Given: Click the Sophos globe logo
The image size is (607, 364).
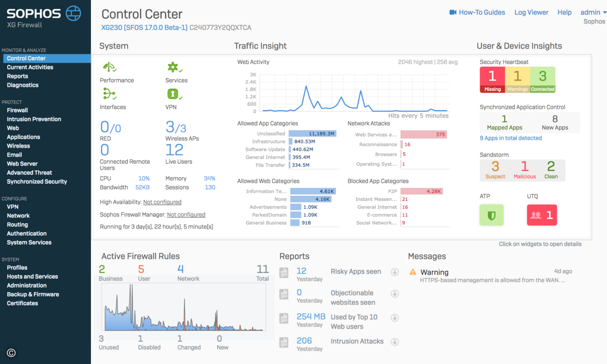Looking at the screenshot, I should click(74, 13).
